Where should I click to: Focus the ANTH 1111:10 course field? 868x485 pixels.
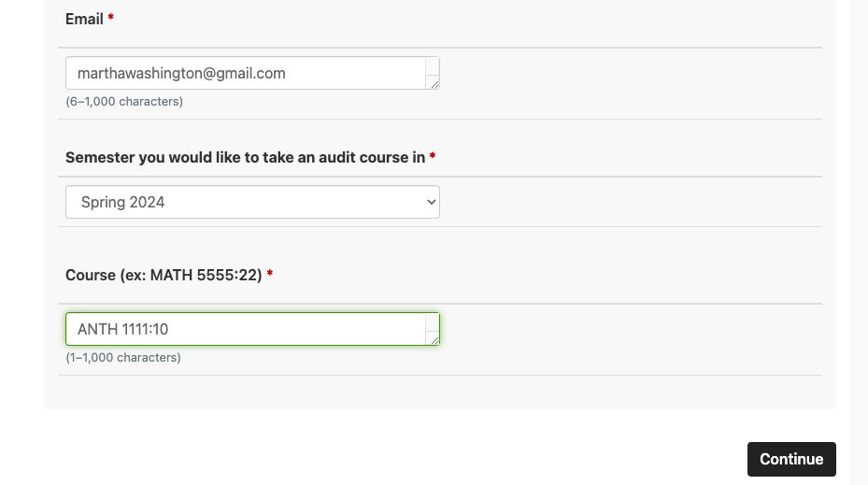(252, 329)
